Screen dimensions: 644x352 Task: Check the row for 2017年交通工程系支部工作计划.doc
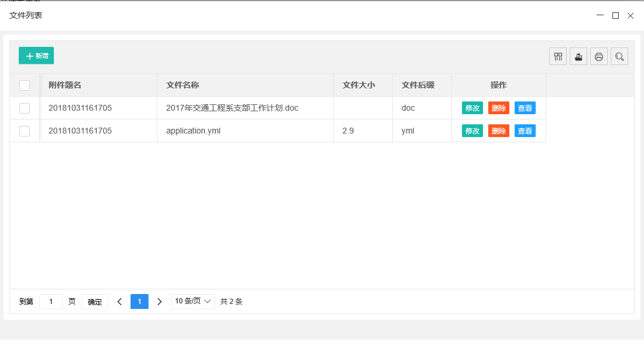[x=25, y=108]
